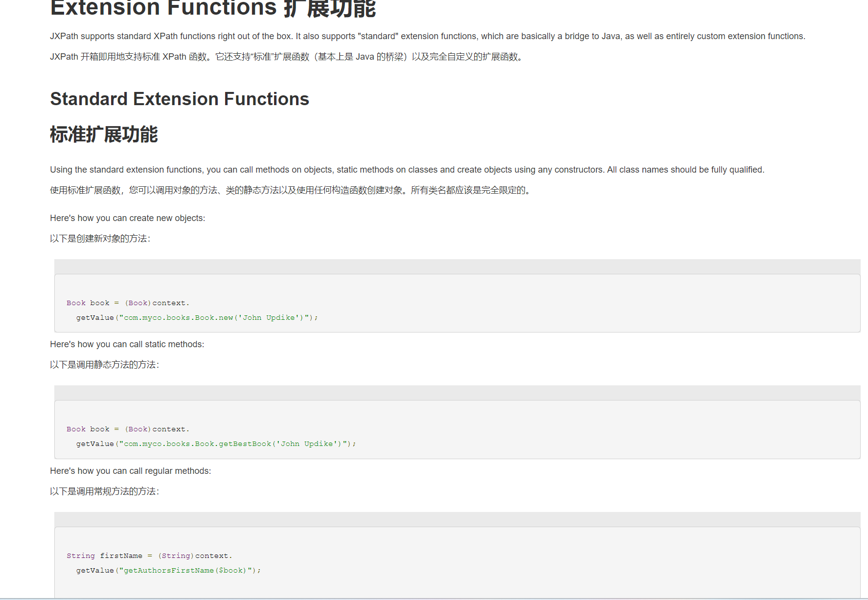
Task: Click the Book.new('John Updike') code line
Action: click(x=197, y=318)
